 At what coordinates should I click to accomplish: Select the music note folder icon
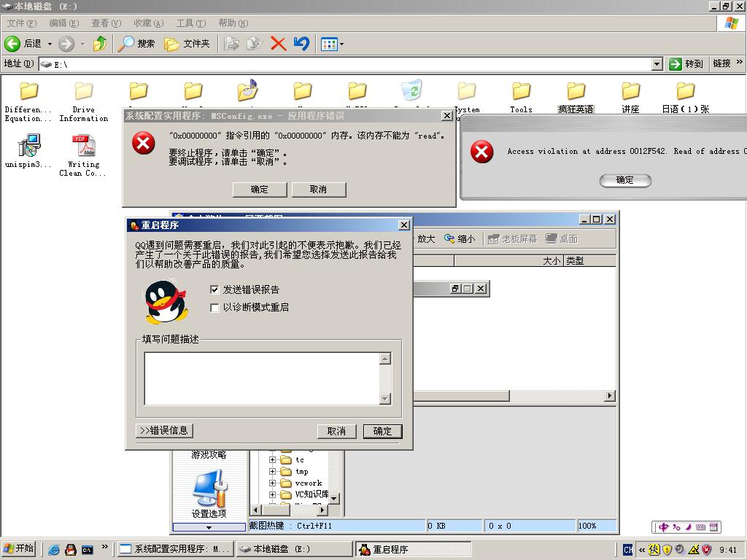click(x=248, y=90)
